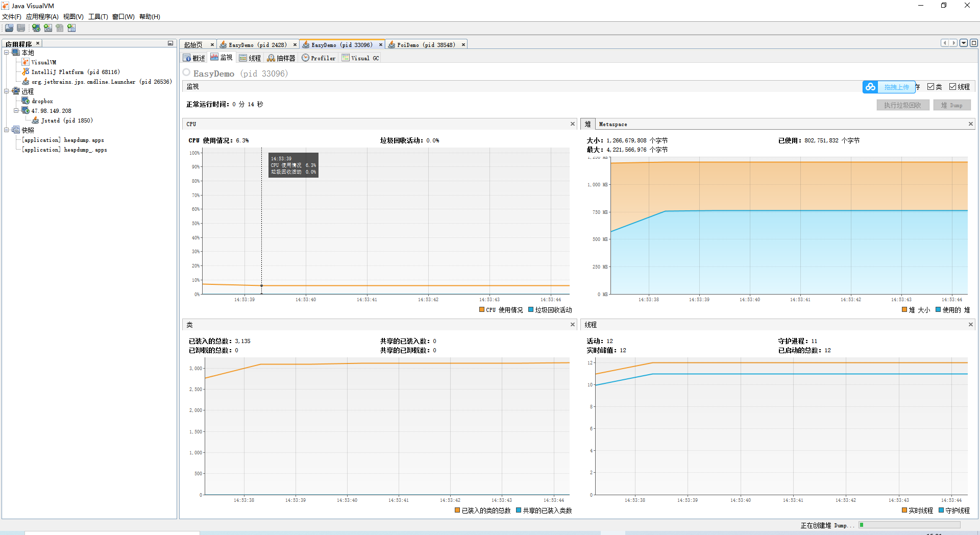Click the 本地 computer icon
980x535 pixels.
16,53
